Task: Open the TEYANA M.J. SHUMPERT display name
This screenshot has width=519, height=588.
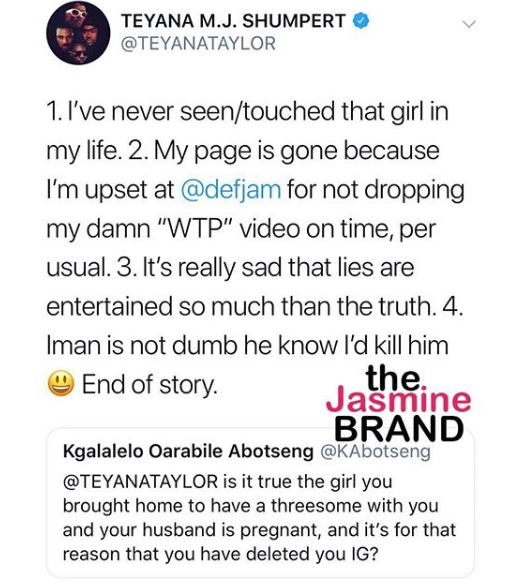Action: (x=233, y=21)
